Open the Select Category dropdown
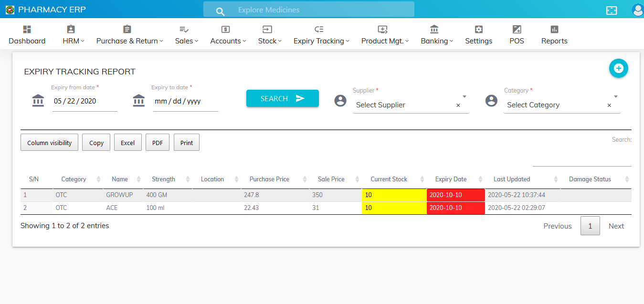Viewport: 644px width, 304px height. tap(559, 105)
